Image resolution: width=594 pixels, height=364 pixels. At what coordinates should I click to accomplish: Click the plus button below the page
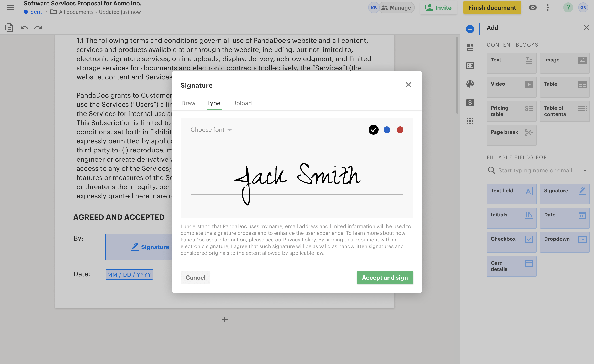224,320
